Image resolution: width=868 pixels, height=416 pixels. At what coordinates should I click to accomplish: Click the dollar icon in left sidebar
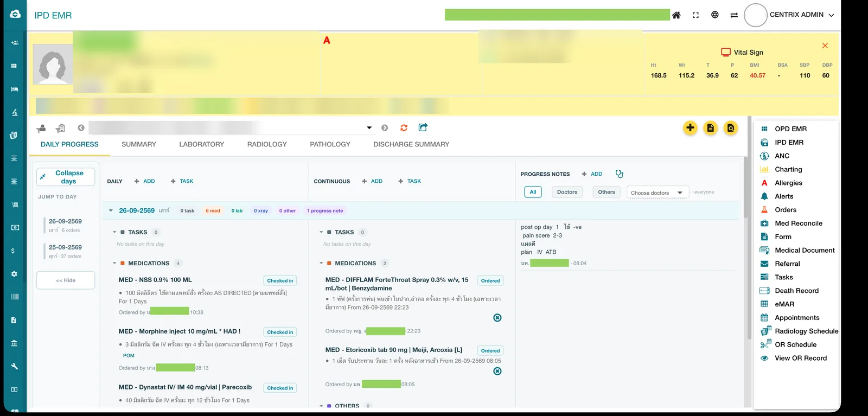click(x=13, y=251)
